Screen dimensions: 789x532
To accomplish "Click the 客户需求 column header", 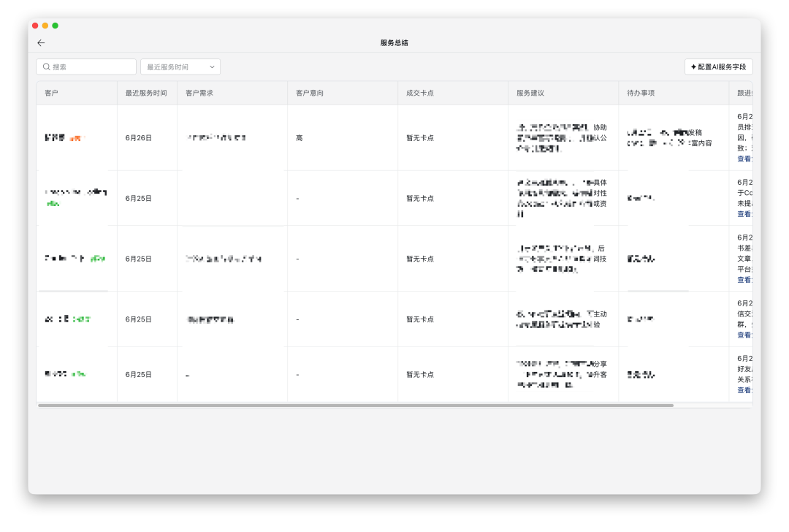I will (199, 93).
